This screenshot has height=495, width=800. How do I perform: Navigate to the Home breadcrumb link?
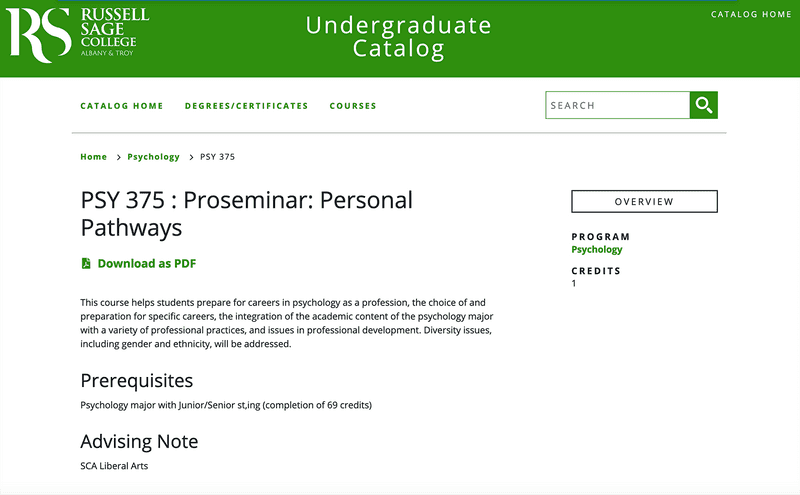93,157
